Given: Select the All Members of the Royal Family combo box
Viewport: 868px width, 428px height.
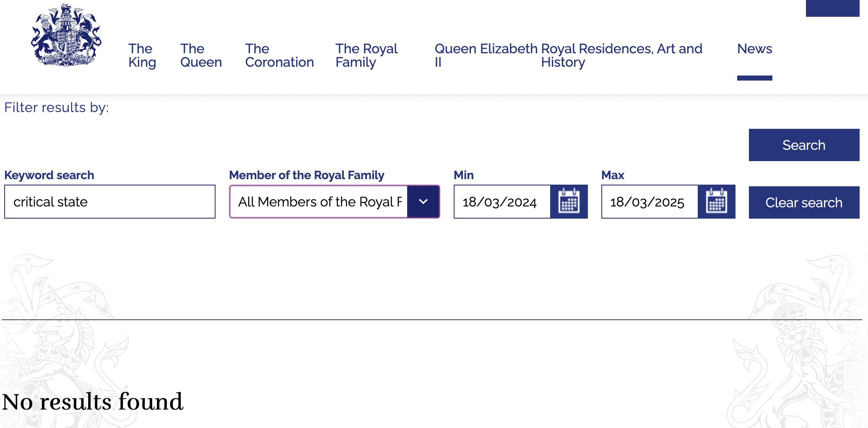Looking at the screenshot, I should coord(334,201).
